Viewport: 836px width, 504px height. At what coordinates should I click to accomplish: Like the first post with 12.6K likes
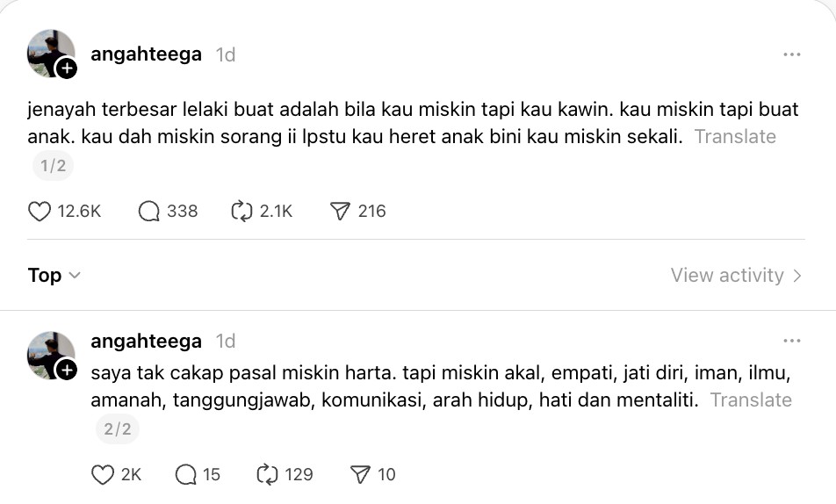tap(40, 212)
